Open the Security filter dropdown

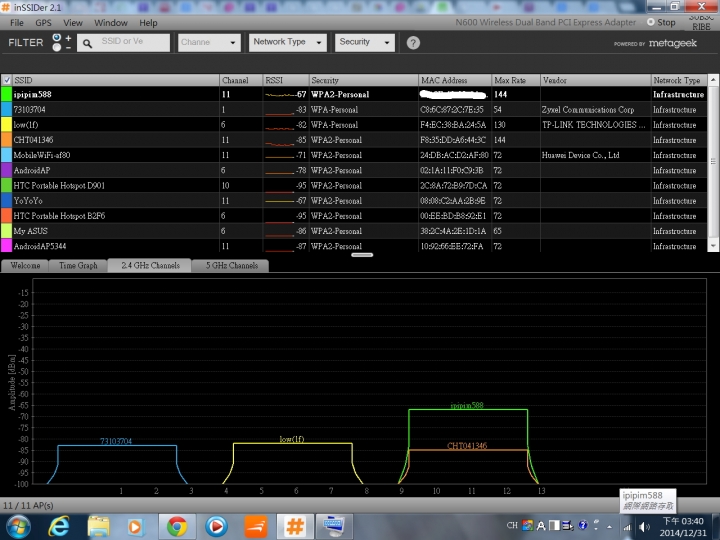[x=365, y=42]
